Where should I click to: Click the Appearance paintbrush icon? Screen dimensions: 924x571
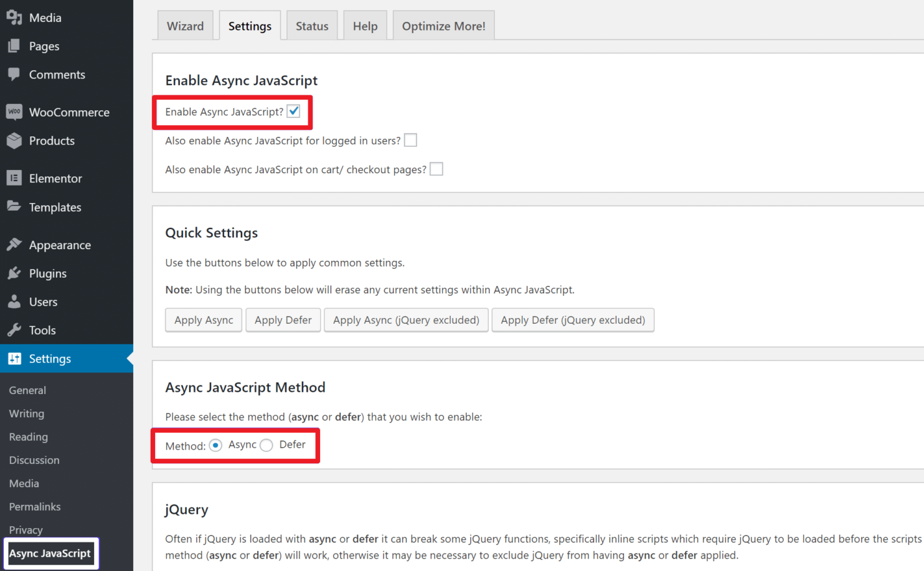[14, 245]
